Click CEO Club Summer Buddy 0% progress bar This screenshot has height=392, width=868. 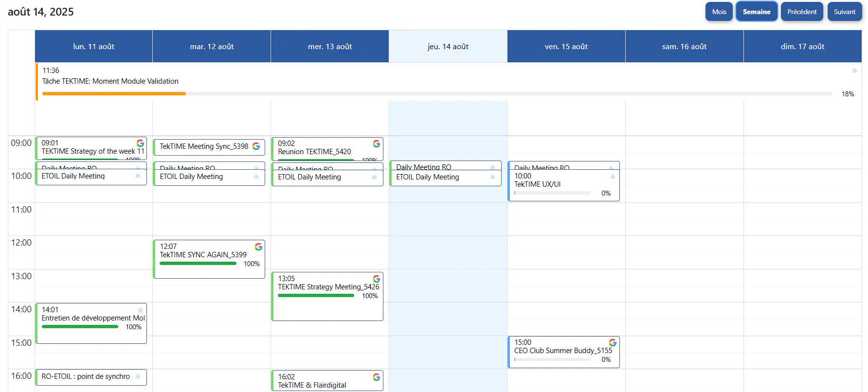click(x=552, y=359)
